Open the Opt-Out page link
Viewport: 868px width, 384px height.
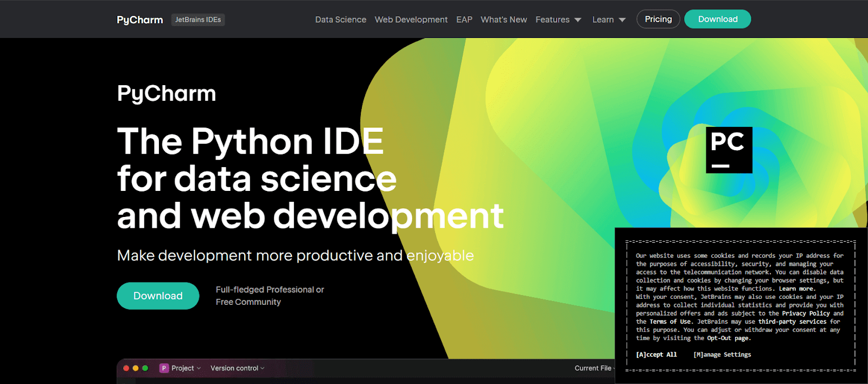728,338
